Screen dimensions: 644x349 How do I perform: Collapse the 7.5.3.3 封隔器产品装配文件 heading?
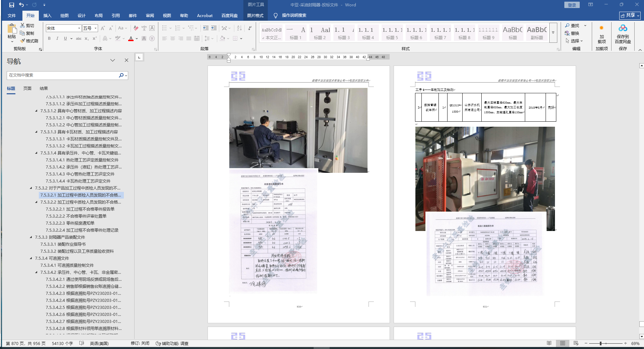tap(31, 237)
